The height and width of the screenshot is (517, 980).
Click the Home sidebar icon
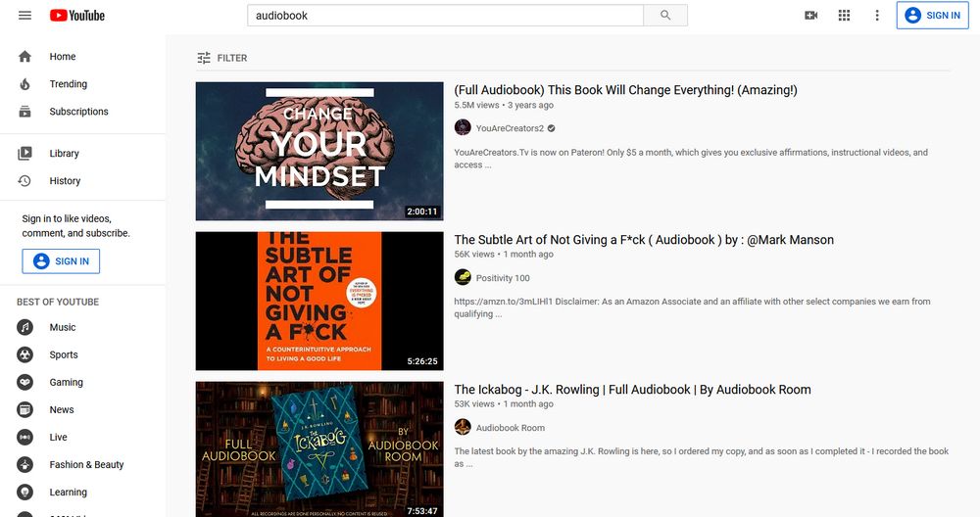tap(25, 56)
